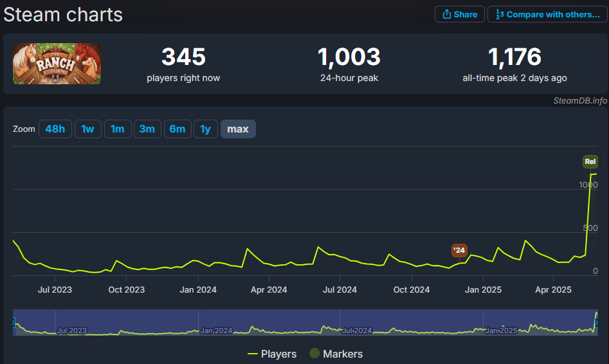Click the chart spike peak near 1000
The image size is (609, 364).
(592, 174)
